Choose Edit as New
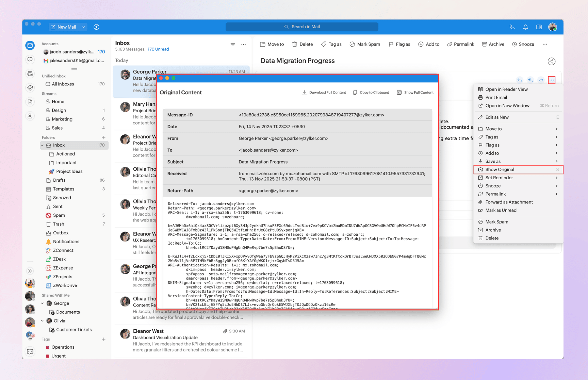 pyautogui.click(x=518, y=117)
